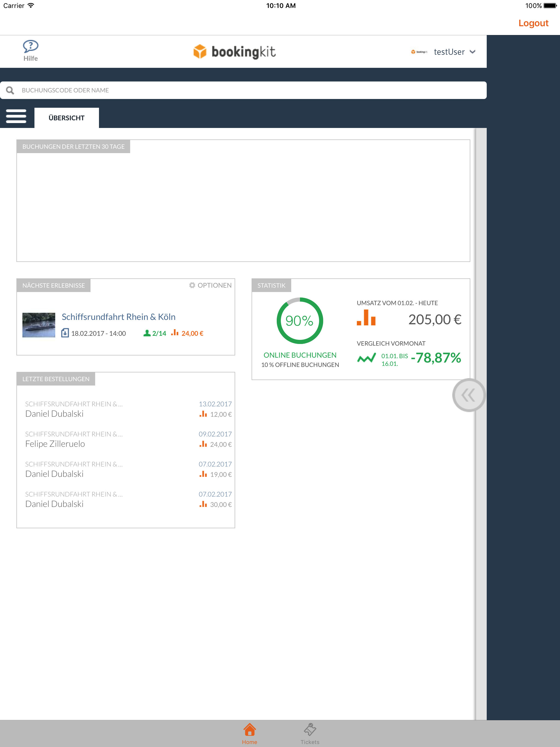Open the Schiffsrundfahrt Rhein & Köln link

click(x=119, y=317)
